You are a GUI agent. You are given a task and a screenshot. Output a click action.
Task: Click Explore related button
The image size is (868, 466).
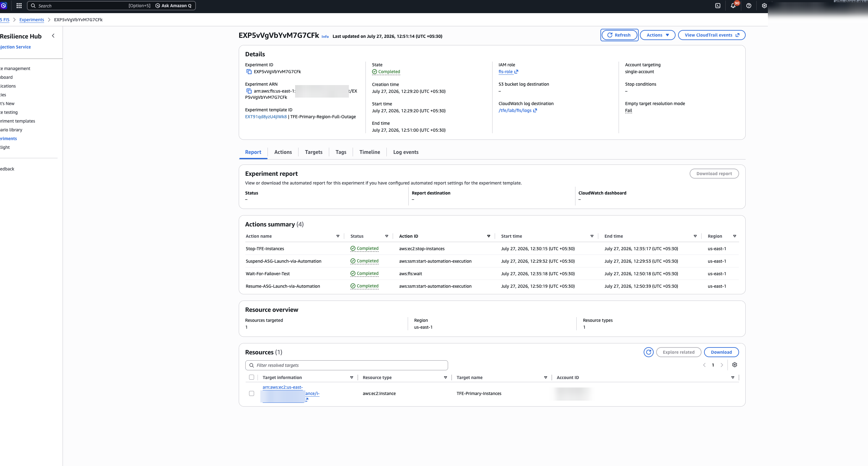[x=678, y=352]
